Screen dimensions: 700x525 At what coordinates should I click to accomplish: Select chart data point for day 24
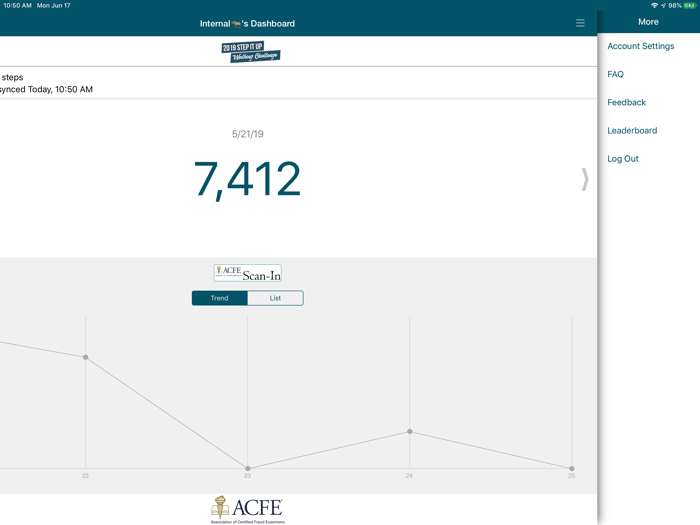[410, 432]
